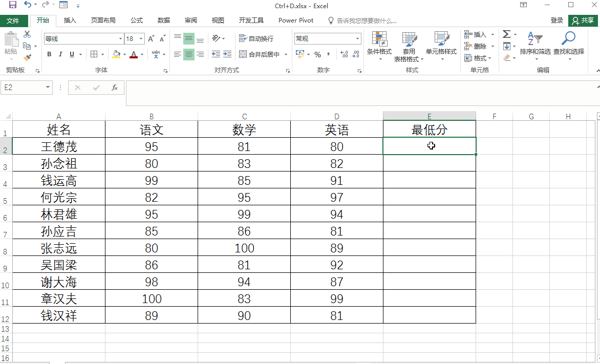Expand the 格式 cells dropdown arrow
600x364 pixels.
[x=489, y=58]
